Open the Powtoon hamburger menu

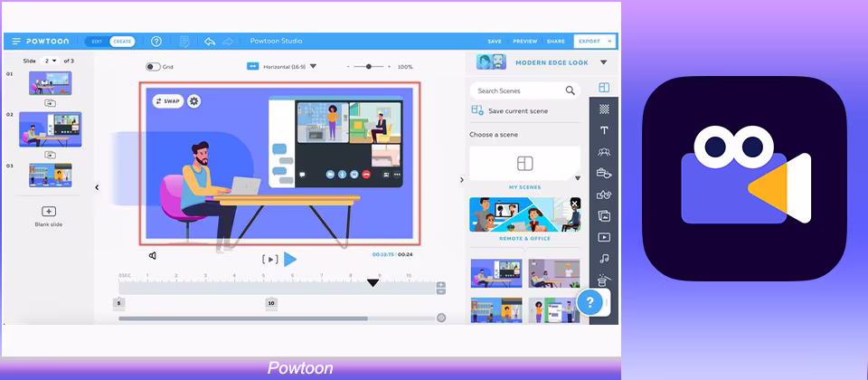coord(16,42)
